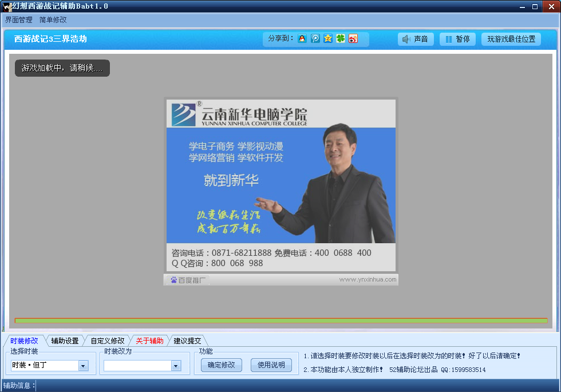Share to Qzone yellow star icon

[x=327, y=39]
